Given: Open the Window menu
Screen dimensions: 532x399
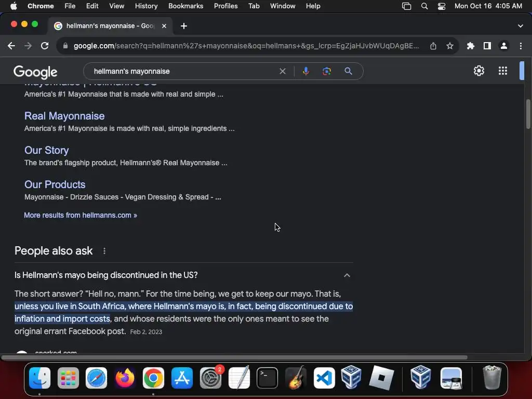Looking at the screenshot, I should click(x=283, y=6).
